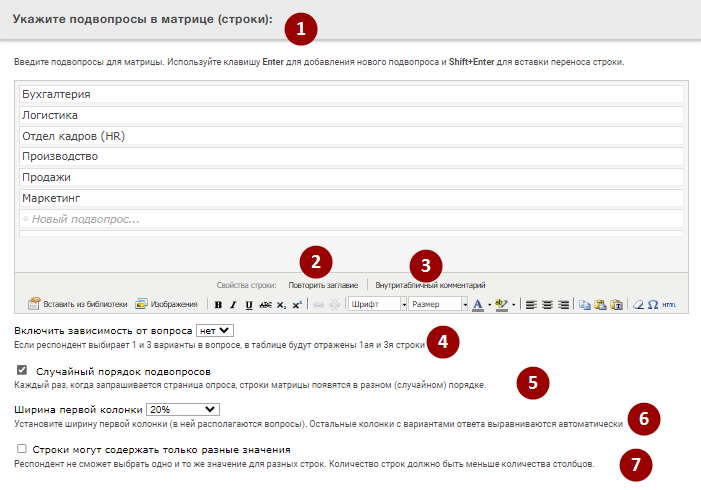
Task: Click 'Внутритабличный комментарий' link
Action: 430,285
